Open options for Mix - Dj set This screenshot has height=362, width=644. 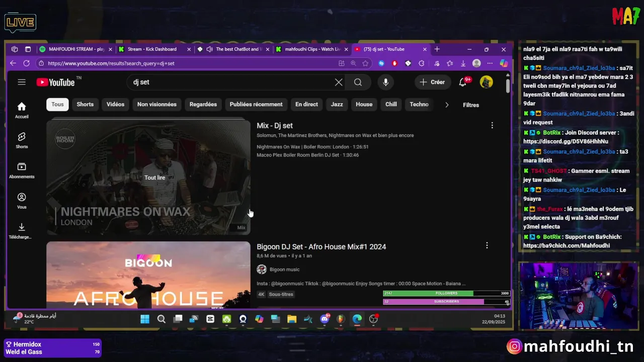(x=492, y=125)
